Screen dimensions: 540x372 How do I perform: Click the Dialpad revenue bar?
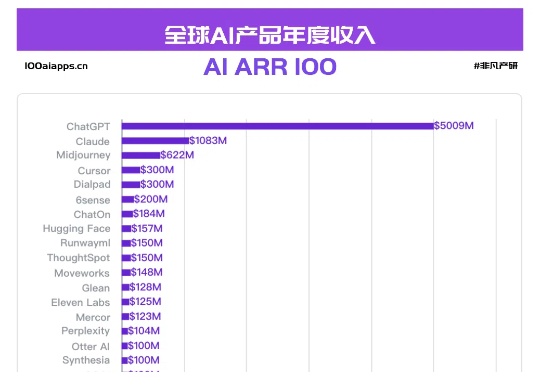point(131,185)
